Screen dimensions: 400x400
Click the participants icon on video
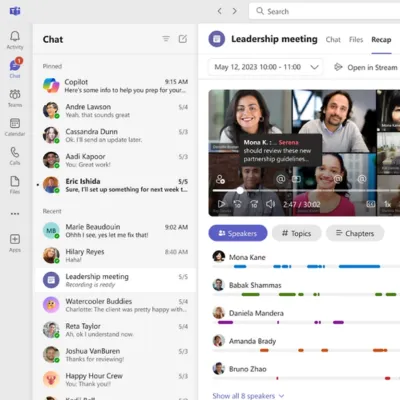point(220,179)
